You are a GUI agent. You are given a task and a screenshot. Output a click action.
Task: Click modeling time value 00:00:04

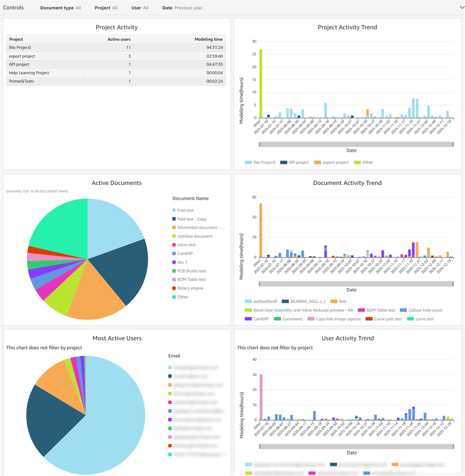[x=214, y=73]
